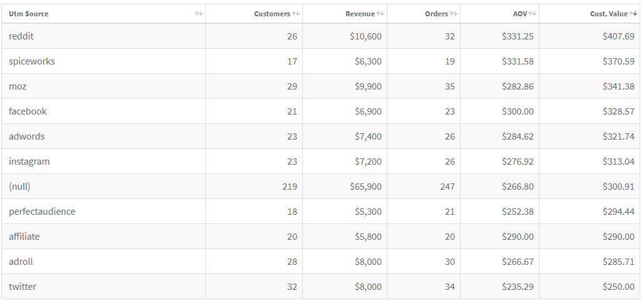Viewport: 644px width, 303px height.
Task: Click reddit's $10,600 revenue cell
Action: coord(345,36)
